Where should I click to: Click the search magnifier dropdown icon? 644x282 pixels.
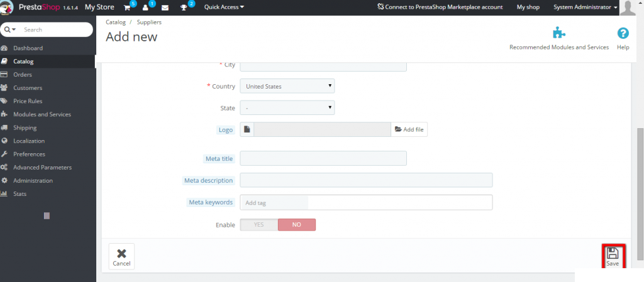click(10, 30)
